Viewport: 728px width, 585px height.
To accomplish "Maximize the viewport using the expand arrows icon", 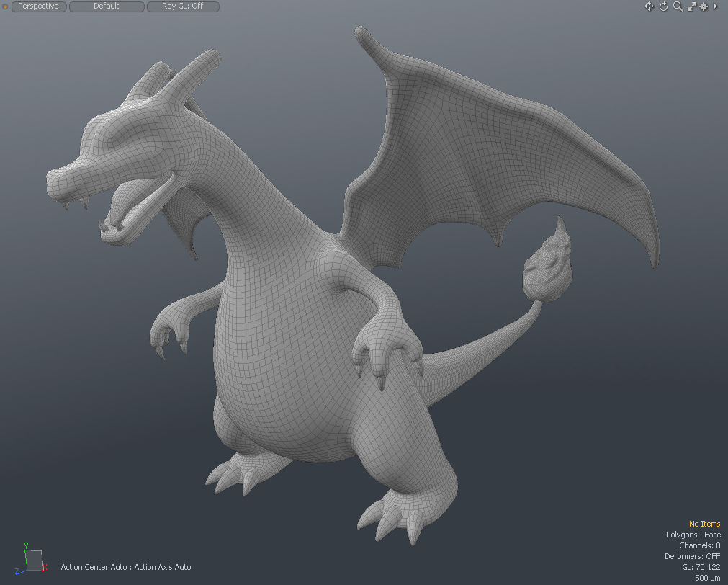I will 691,6.
